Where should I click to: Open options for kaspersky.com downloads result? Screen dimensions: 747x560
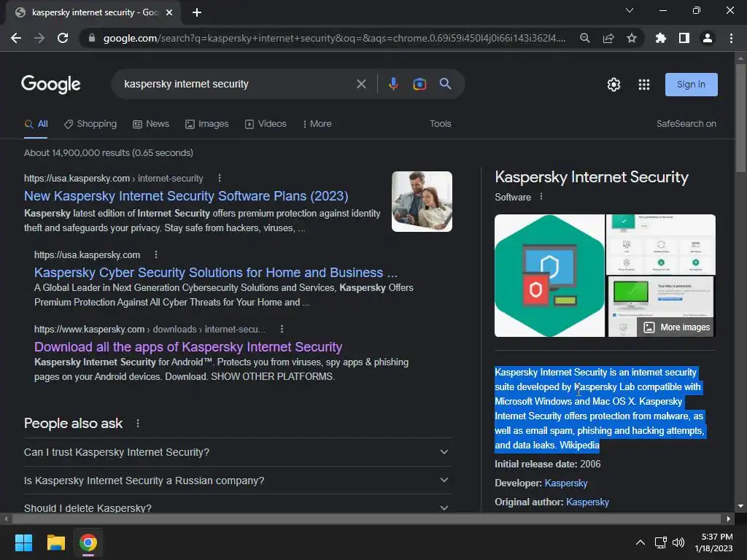point(282,329)
